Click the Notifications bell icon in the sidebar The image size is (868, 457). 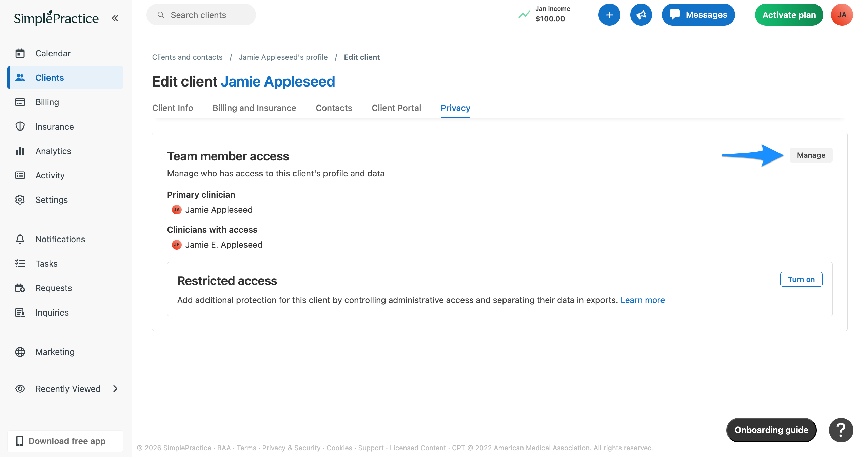(20, 239)
